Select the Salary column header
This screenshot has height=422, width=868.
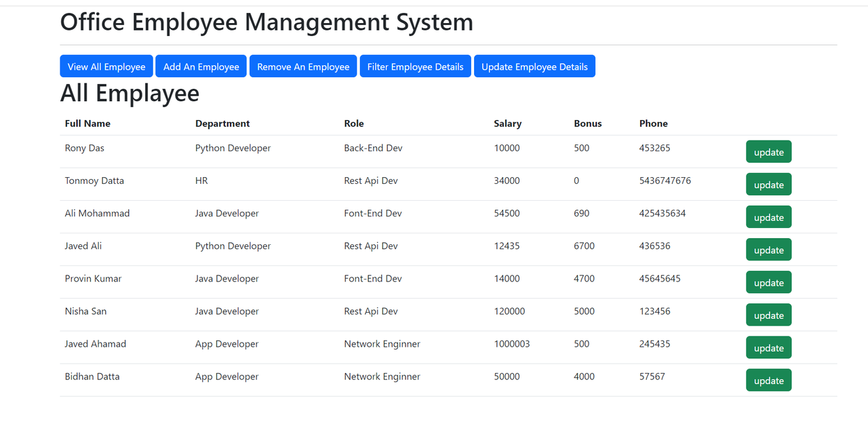click(x=507, y=123)
